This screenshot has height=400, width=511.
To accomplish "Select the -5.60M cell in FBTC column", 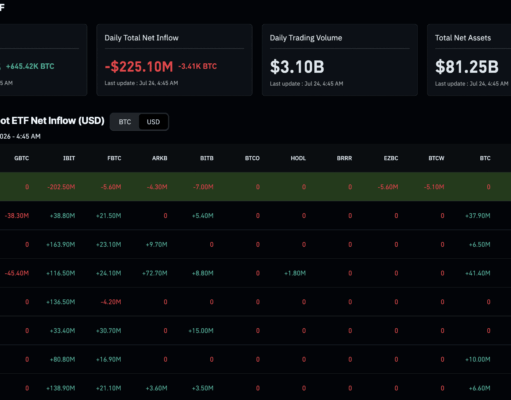I will point(111,187).
